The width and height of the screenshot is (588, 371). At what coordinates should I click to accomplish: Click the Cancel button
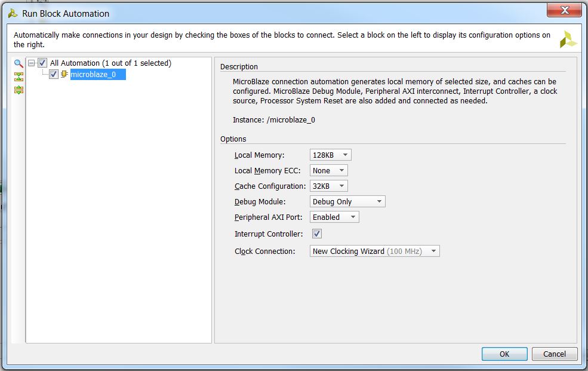pyautogui.click(x=554, y=354)
